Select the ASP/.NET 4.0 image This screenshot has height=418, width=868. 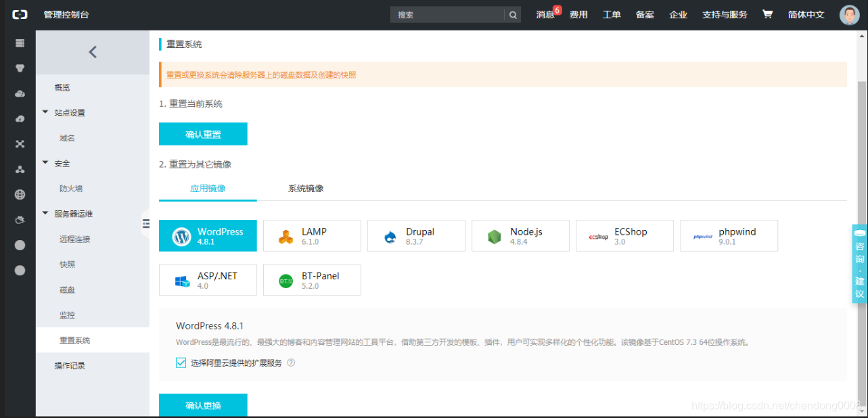[x=208, y=280]
